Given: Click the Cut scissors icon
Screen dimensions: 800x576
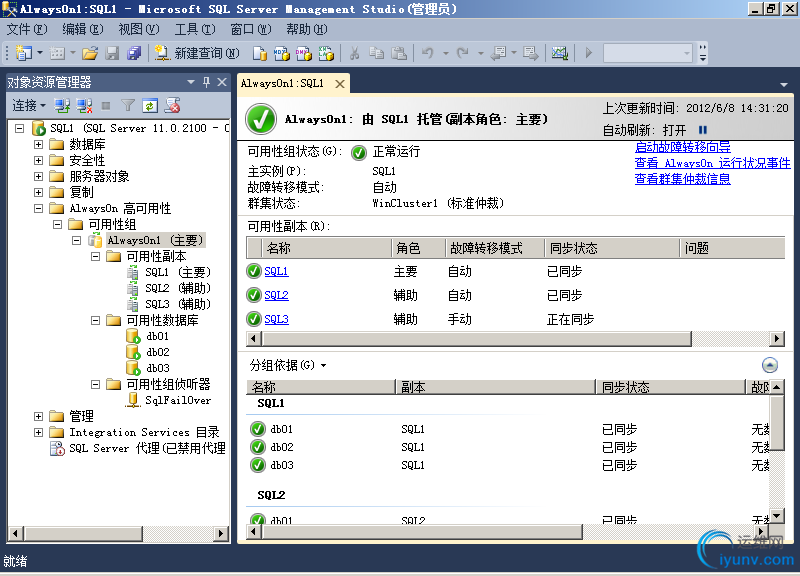Looking at the screenshot, I should pyautogui.click(x=355, y=53).
